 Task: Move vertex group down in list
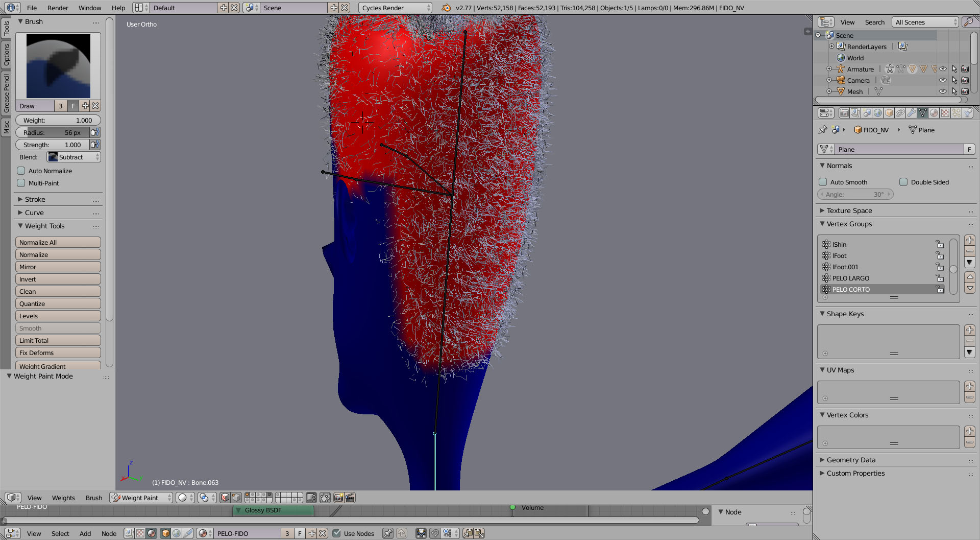[970, 288]
